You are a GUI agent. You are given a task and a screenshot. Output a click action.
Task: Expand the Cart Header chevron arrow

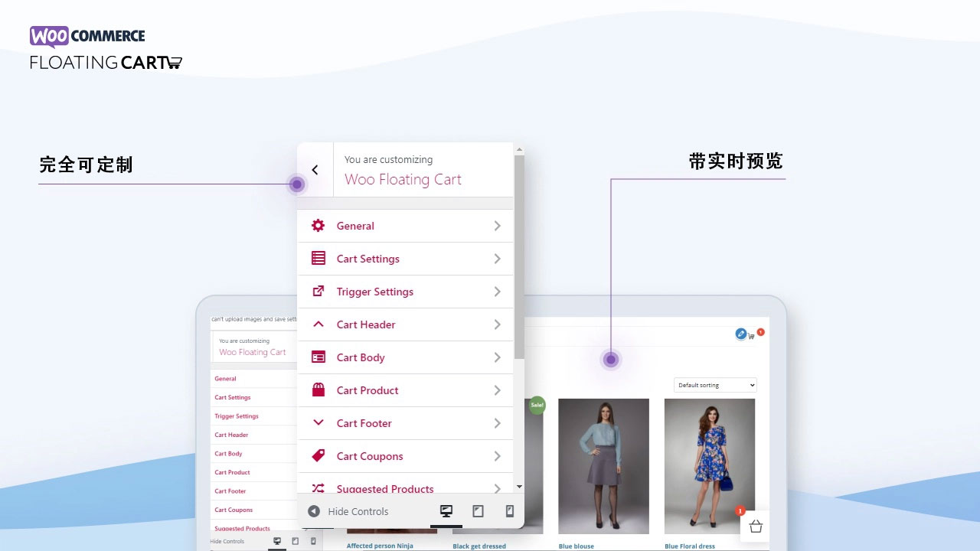tap(497, 324)
